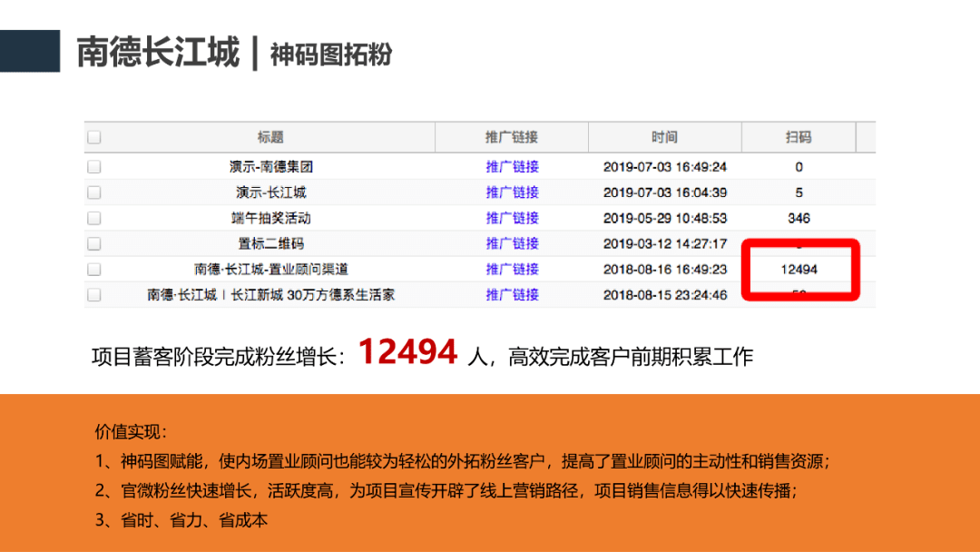Tick the select-all checkbox in table header
Viewport: 980px width, 552px height.
(94, 137)
